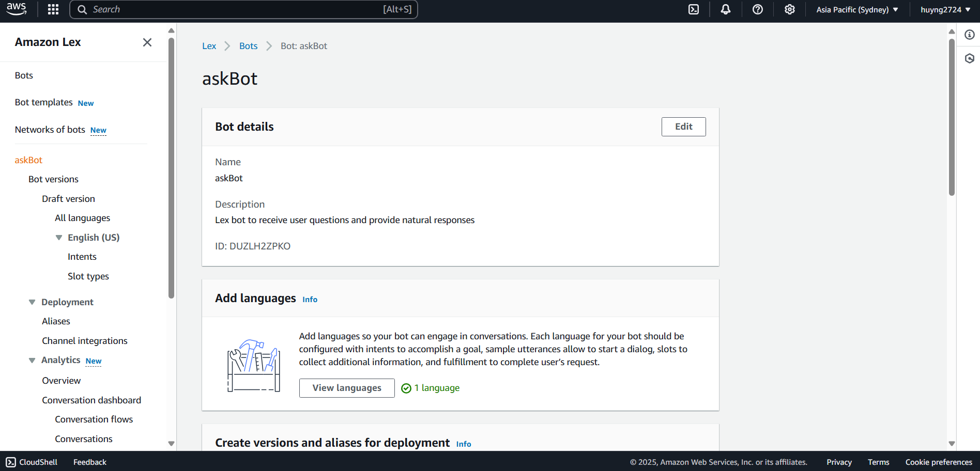Open the services grid menu
This screenshot has width=980, height=471.
pyautogui.click(x=53, y=9)
